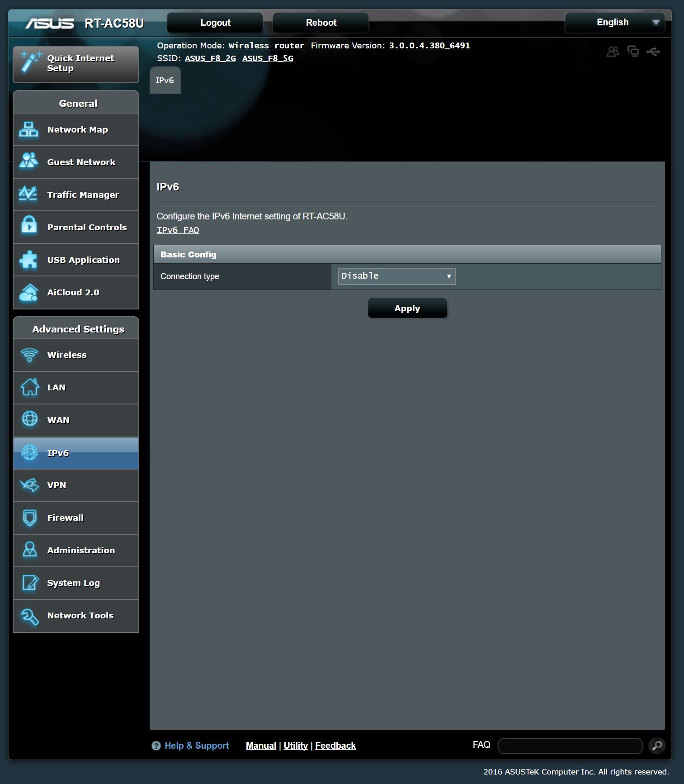
Task: Open the IPv6 FAQ link
Action: pos(178,230)
